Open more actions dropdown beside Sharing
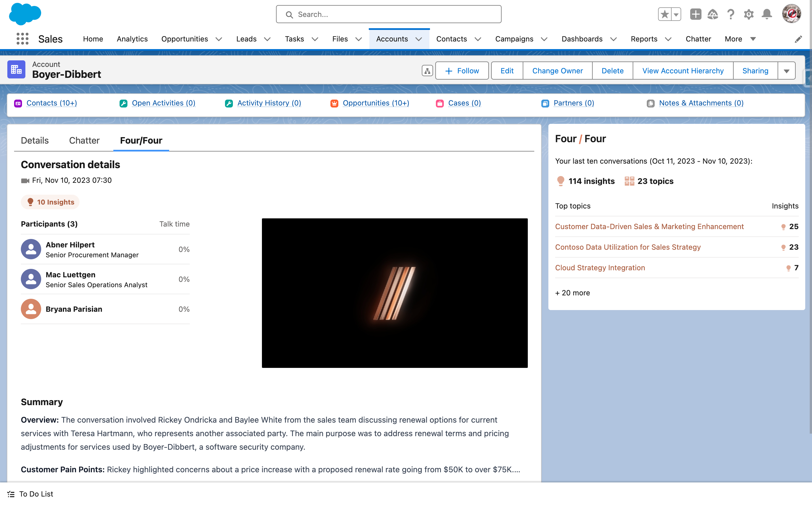This screenshot has height=505, width=812. pyautogui.click(x=786, y=71)
